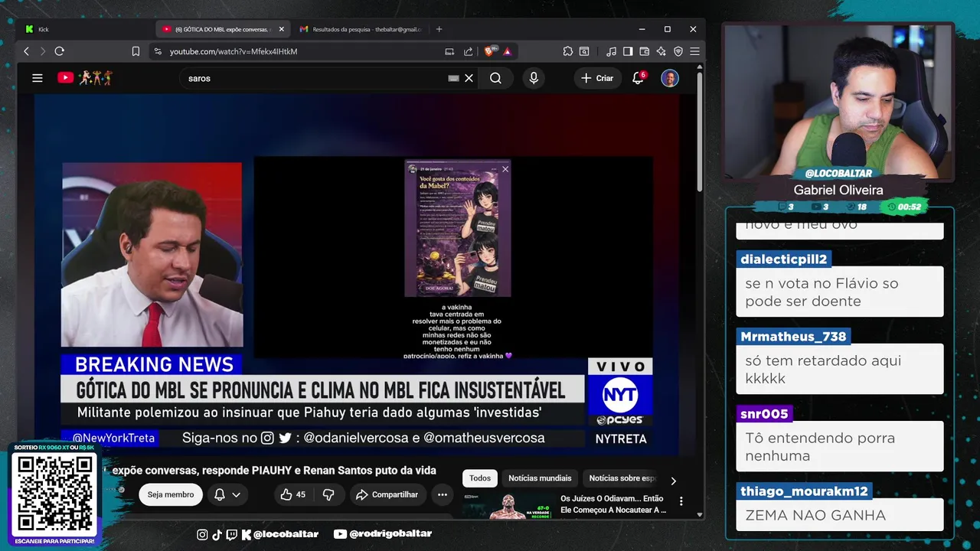Image resolution: width=980 pixels, height=551 pixels.
Task: Click the YouTube search magnifier button
Action: pos(495,78)
